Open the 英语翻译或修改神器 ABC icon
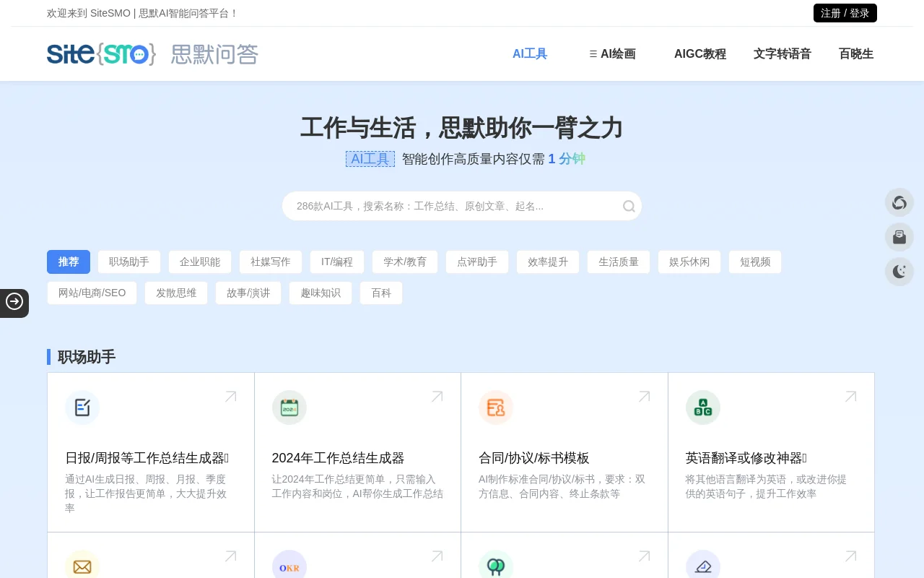This screenshot has height=578, width=924. 702,407
